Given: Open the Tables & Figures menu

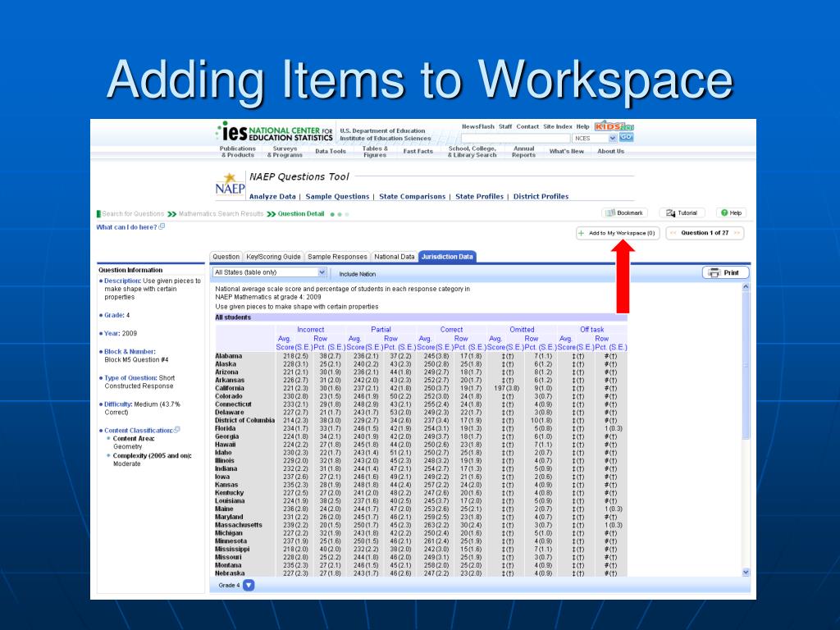Looking at the screenshot, I should (375, 152).
